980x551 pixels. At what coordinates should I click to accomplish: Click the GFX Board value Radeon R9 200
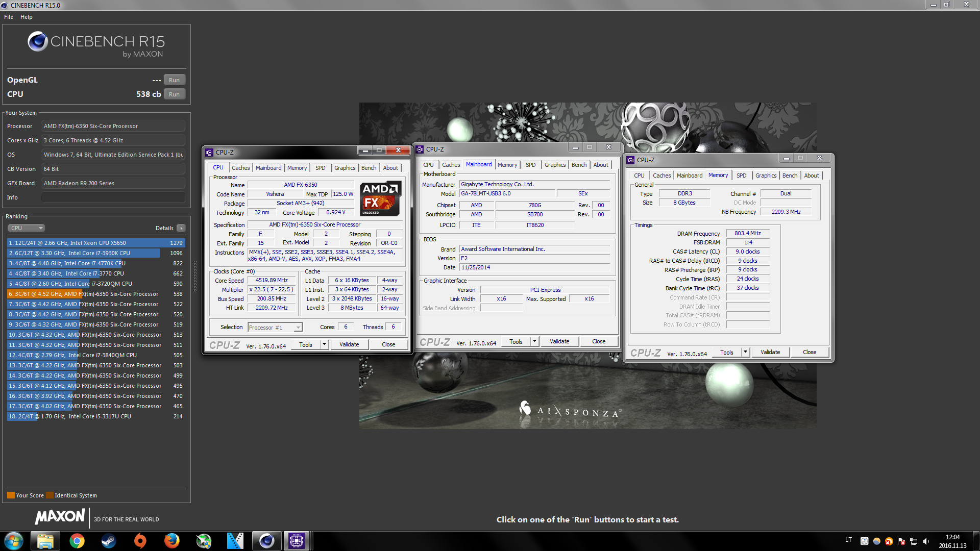[x=113, y=183]
